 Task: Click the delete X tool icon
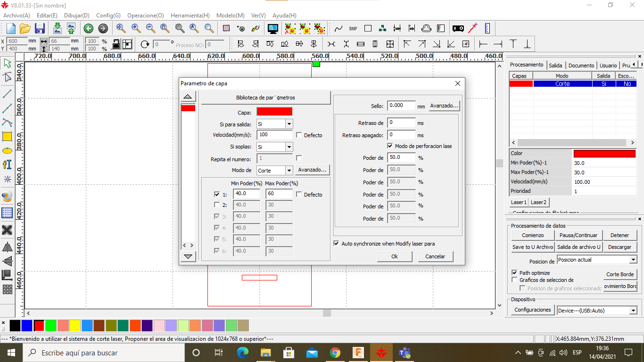coord(7,230)
